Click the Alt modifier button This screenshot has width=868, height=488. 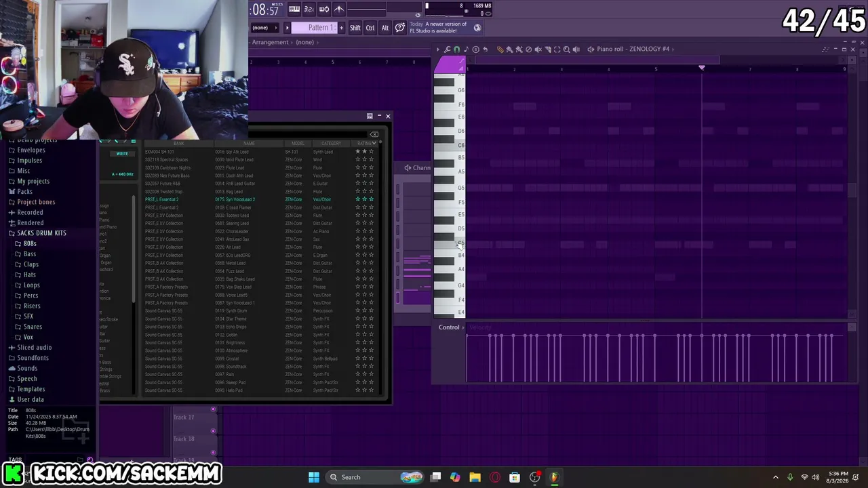(x=385, y=28)
